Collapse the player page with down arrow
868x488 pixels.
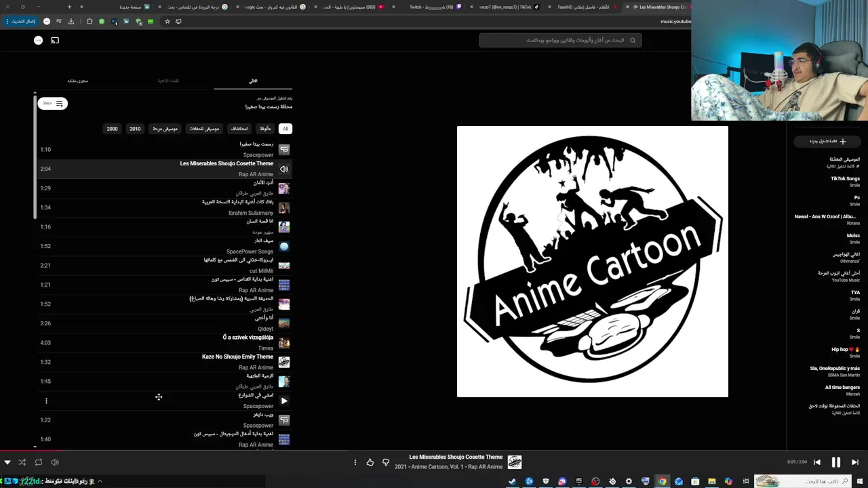click(x=7, y=462)
